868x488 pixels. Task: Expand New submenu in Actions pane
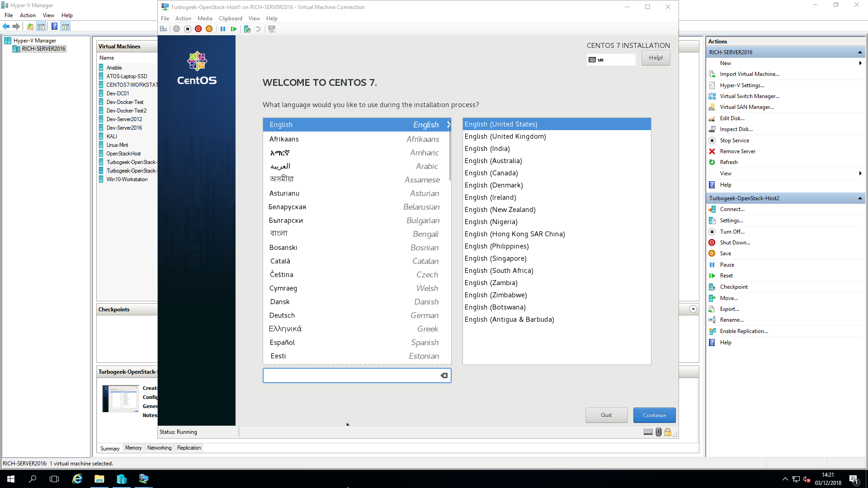click(860, 63)
